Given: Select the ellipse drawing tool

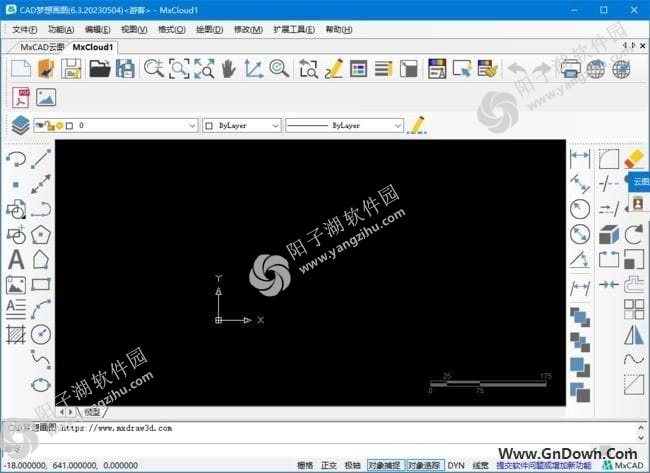Looking at the screenshot, I should pyautogui.click(x=41, y=385).
